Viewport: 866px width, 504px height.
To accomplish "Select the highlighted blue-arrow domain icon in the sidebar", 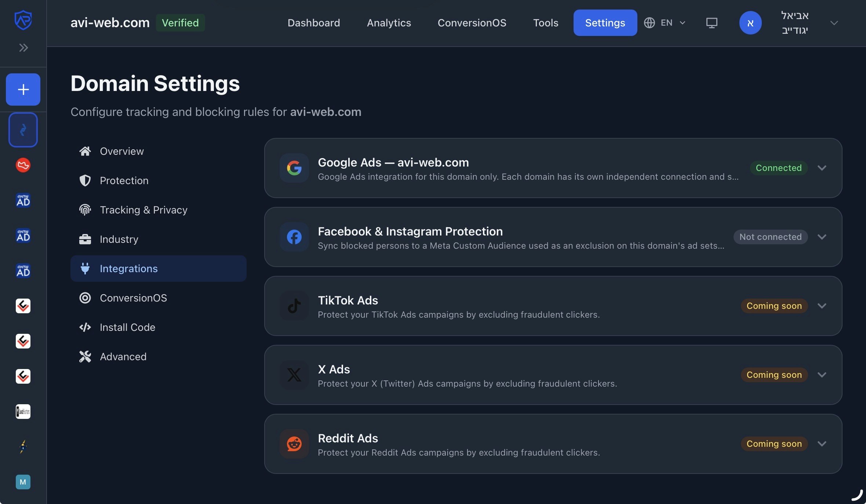I will pos(23,130).
